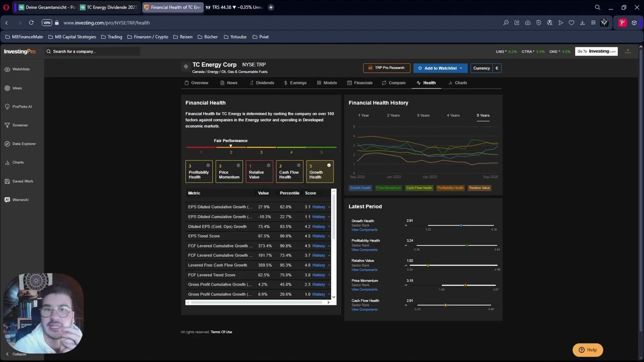Viewport: 644px width, 362px height.
Task: Collapse Price Momentum in Latest Period
Action: 406,285
